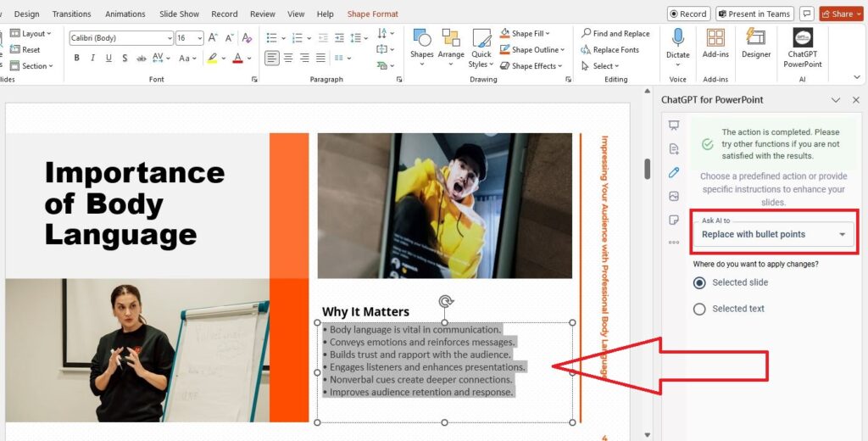This screenshot has width=868, height=441.
Task: Click Replace Fonts
Action: (x=609, y=49)
